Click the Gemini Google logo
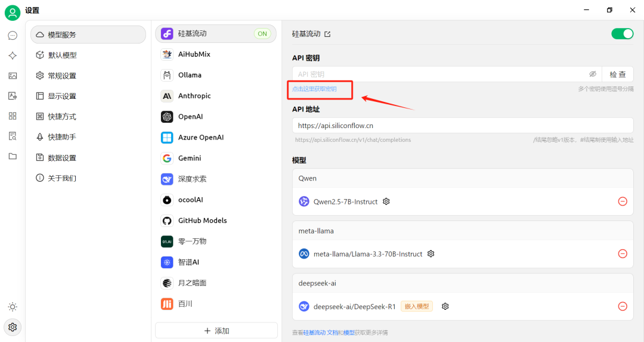This screenshot has height=342, width=644. pos(167,158)
